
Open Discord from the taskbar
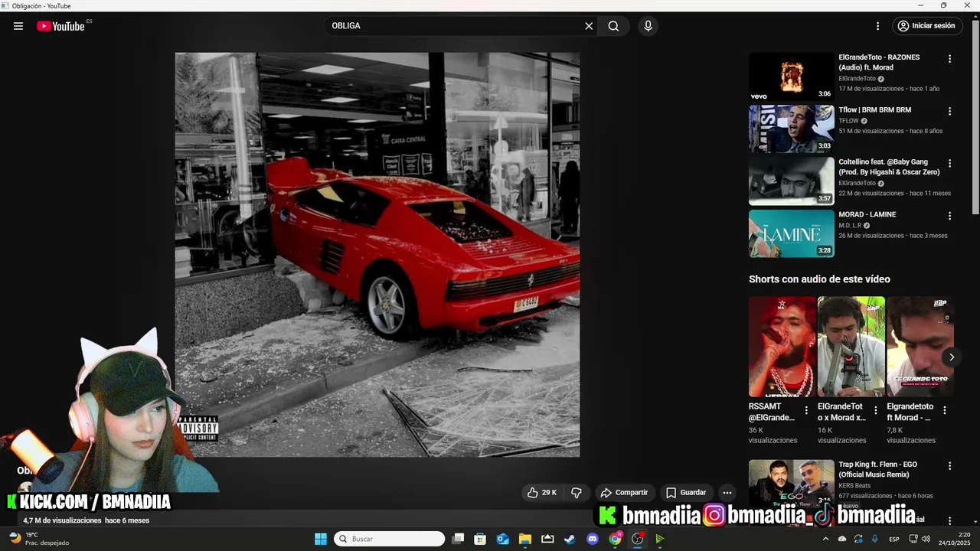(x=592, y=539)
